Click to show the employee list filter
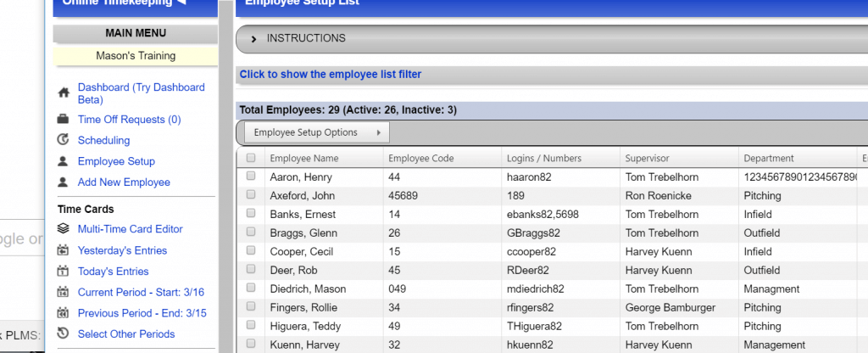Screen dimensions: 868x353 (x=331, y=75)
